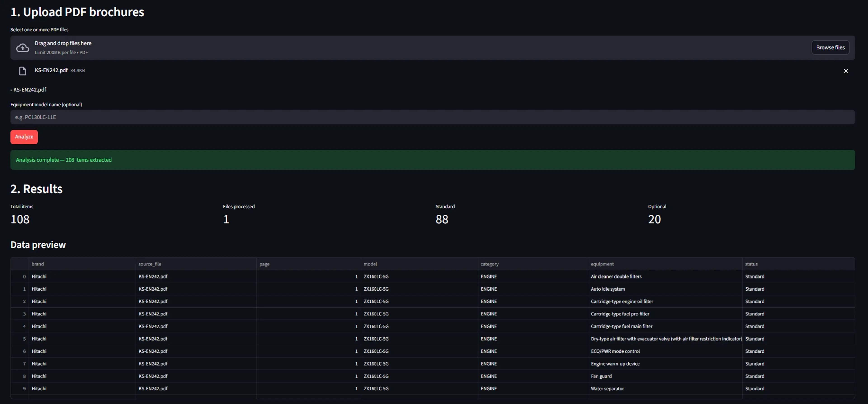Select the Air cleaner double filters cell

click(x=665, y=276)
